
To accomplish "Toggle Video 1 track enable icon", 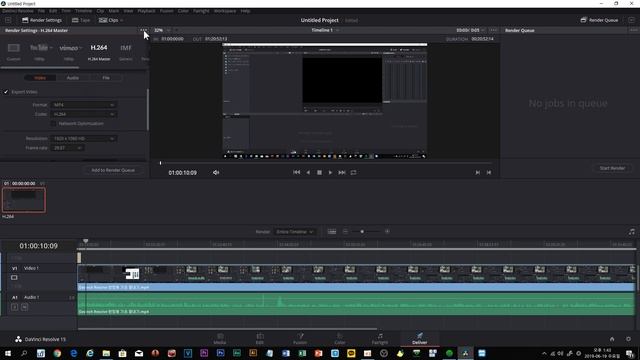I will click(14, 278).
